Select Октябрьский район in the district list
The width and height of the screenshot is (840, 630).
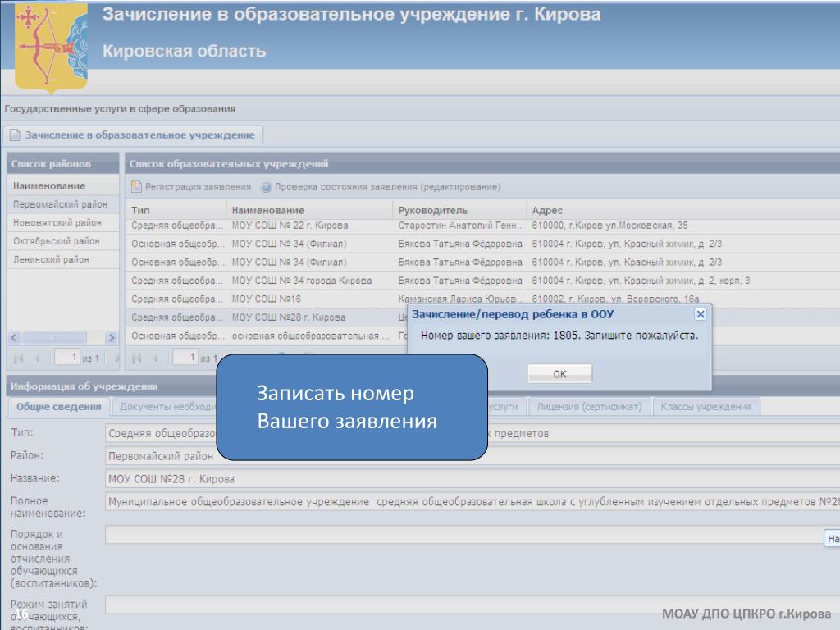[62, 241]
